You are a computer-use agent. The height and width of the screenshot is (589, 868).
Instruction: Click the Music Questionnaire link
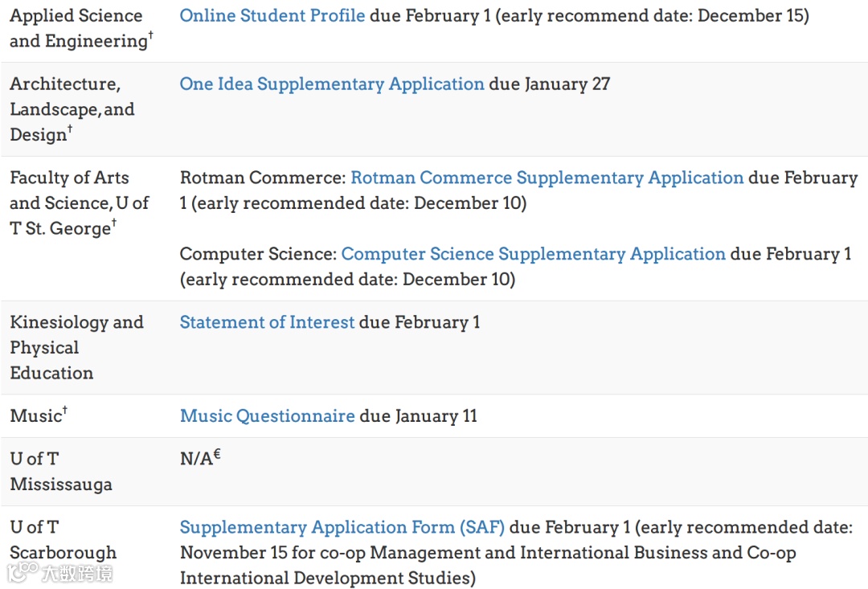tap(267, 415)
